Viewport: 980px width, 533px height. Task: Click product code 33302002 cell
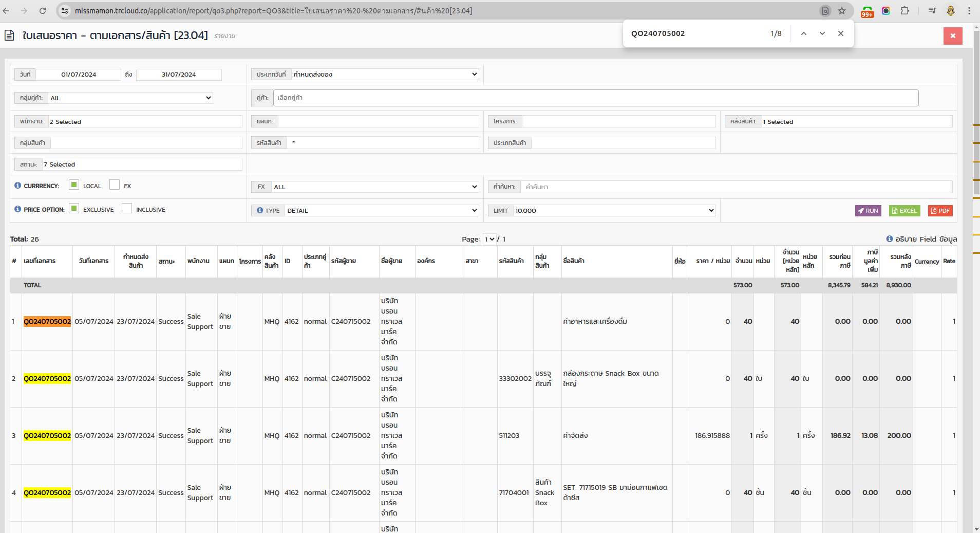click(x=515, y=378)
